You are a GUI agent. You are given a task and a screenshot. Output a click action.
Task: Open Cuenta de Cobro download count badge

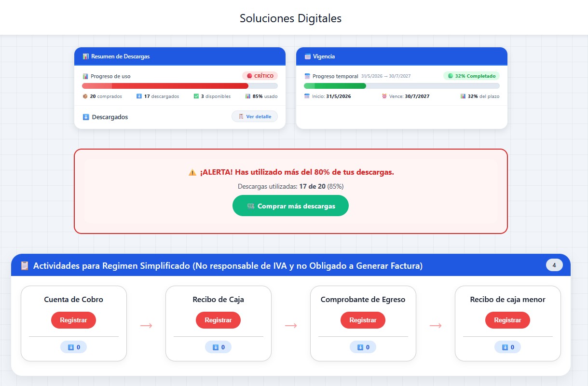(73, 347)
